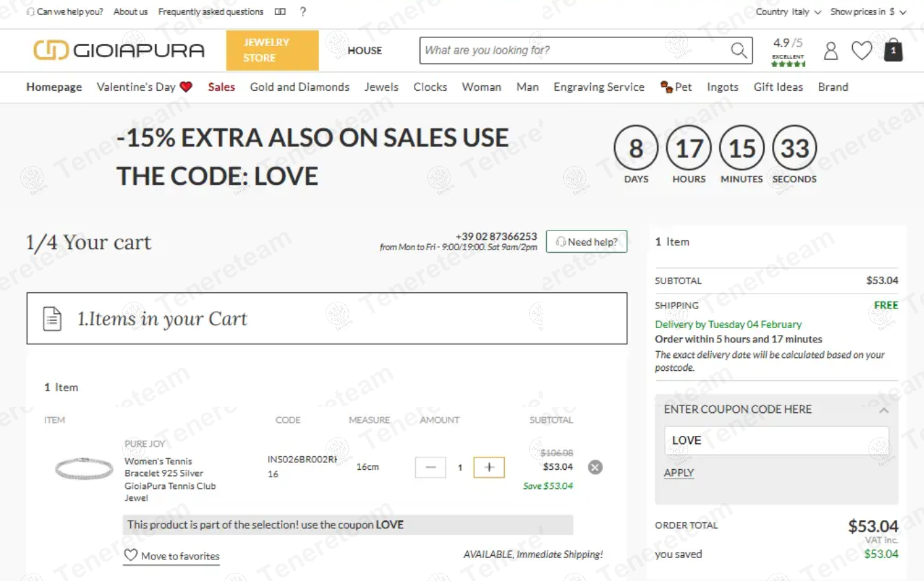Click the order total $53.04 amount

(x=873, y=527)
